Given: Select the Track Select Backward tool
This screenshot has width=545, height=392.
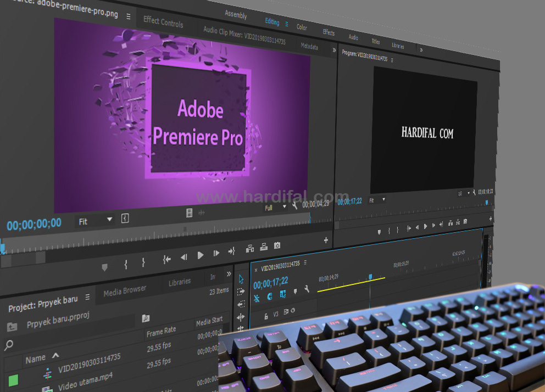Looking at the screenshot, I should pos(241,304).
